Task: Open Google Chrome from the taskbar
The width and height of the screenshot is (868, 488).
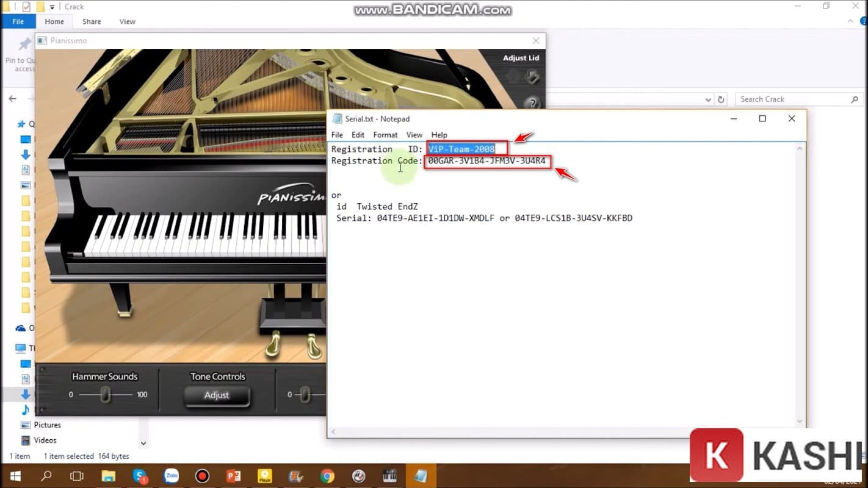Action: point(327,476)
